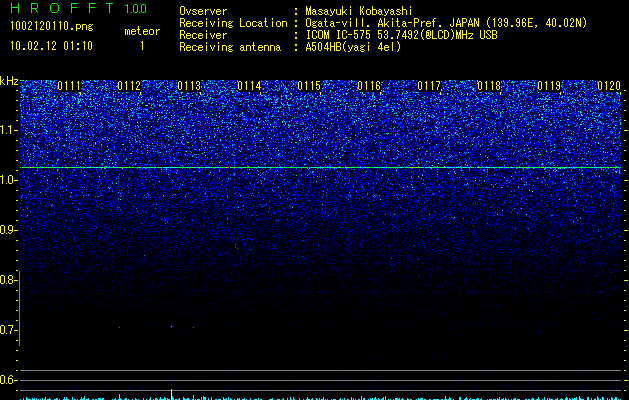The image size is (629, 400).
Task: Click the ICOM IC-575 receiver details
Action: coord(401,35)
